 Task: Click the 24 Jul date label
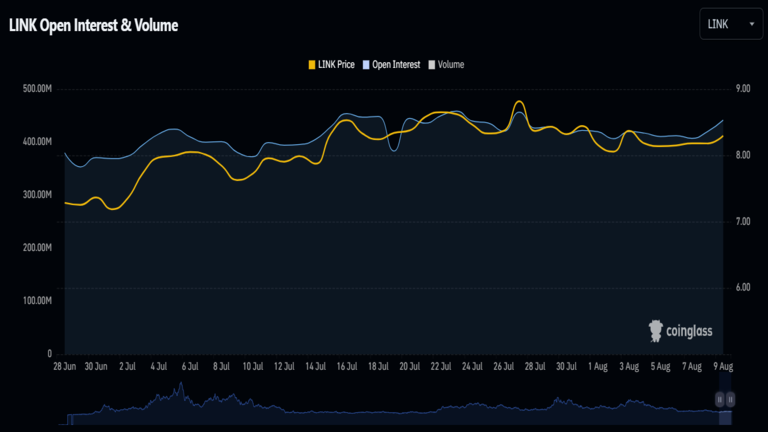tap(472, 366)
